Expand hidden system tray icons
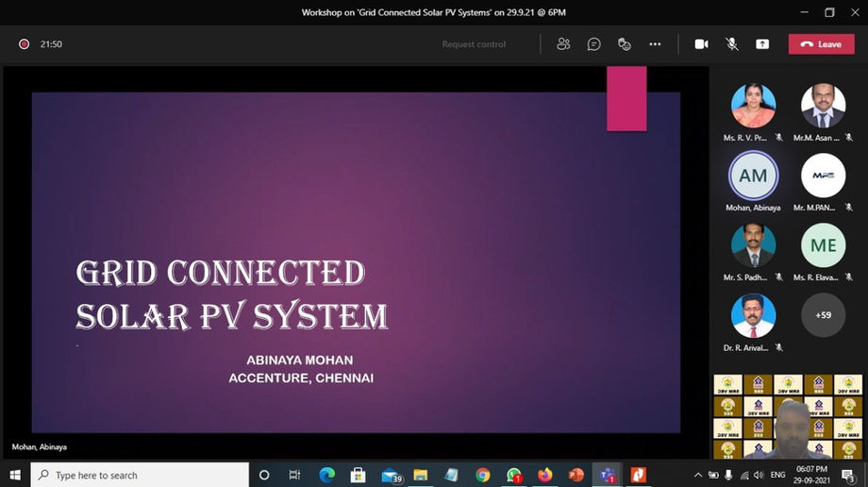Viewport: 868px width, 487px height. pyautogui.click(x=698, y=475)
